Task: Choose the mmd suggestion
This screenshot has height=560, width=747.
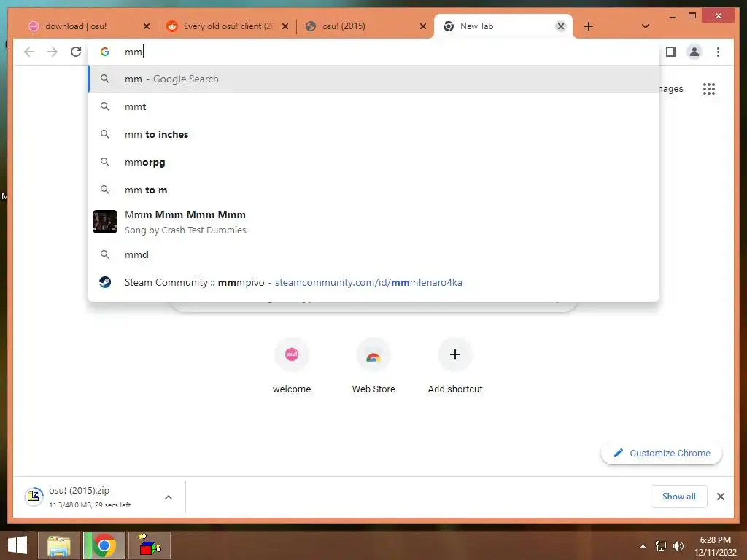Action: point(373,254)
